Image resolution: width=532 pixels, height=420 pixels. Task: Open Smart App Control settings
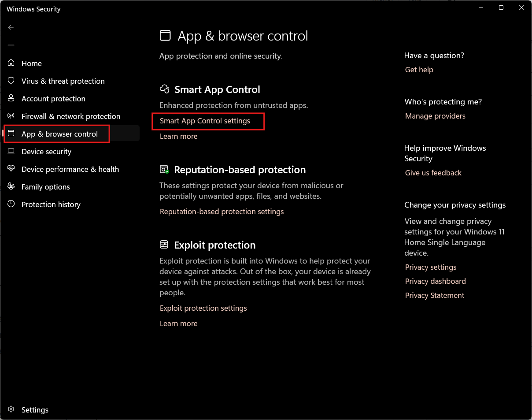(x=207, y=121)
